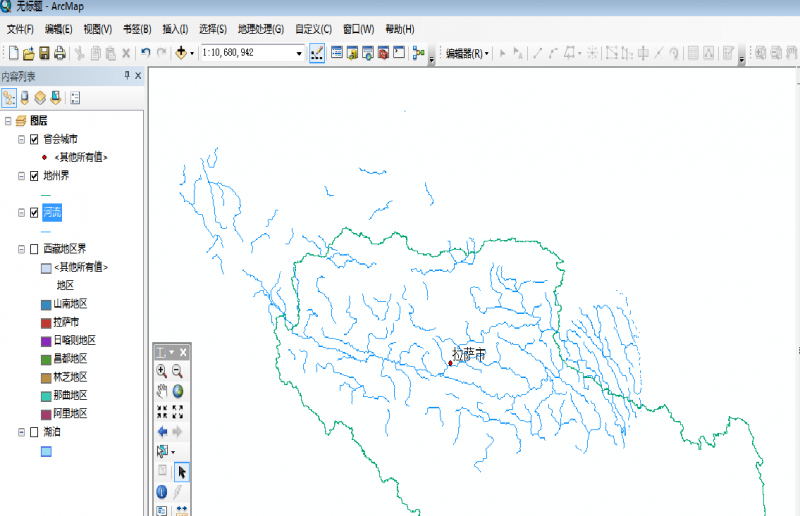Screen dimensions: 800x516
Task: Collapse the 河流 layer legend
Action: (x=21, y=213)
